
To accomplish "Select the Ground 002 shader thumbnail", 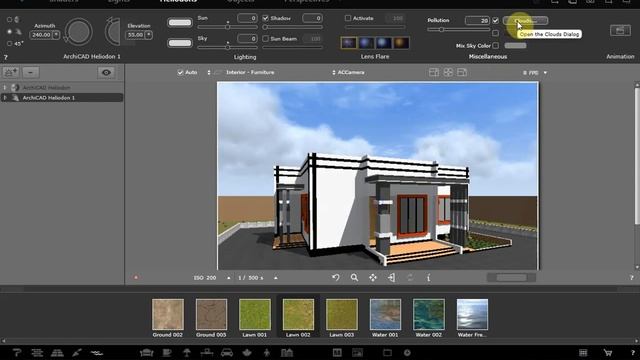I will coord(168,314).
